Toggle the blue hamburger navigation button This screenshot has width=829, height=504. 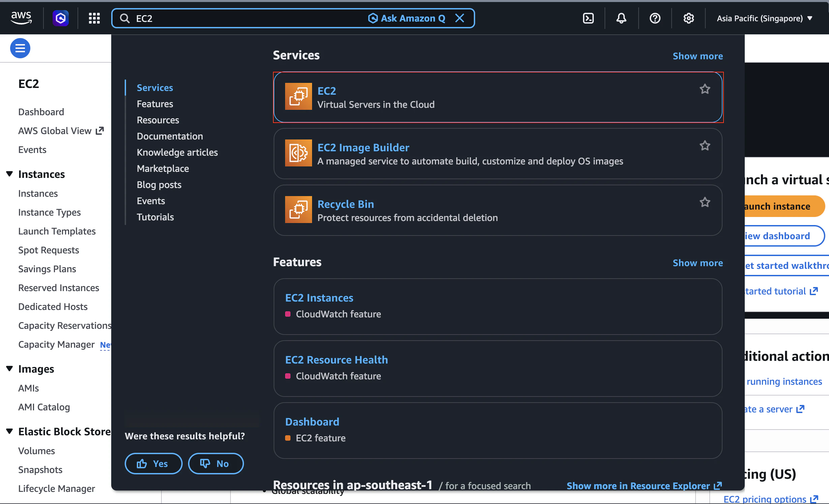pyautogui.click(x=20, y=48)
